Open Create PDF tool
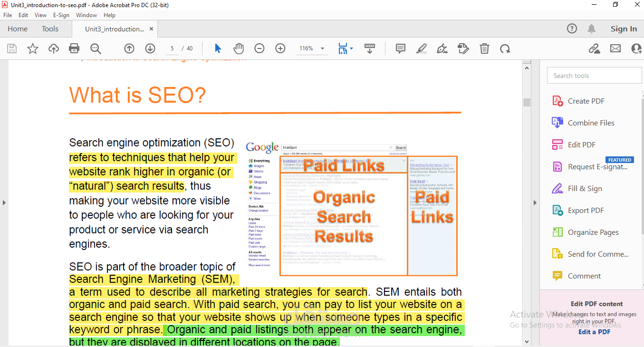The width and height of the screenshot is (644, 347). click(586, 101)
